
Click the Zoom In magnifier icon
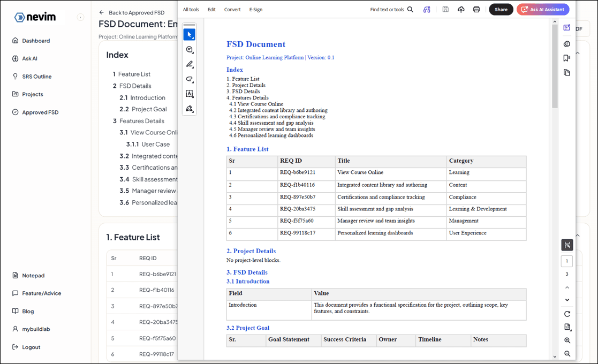point(567,340)
